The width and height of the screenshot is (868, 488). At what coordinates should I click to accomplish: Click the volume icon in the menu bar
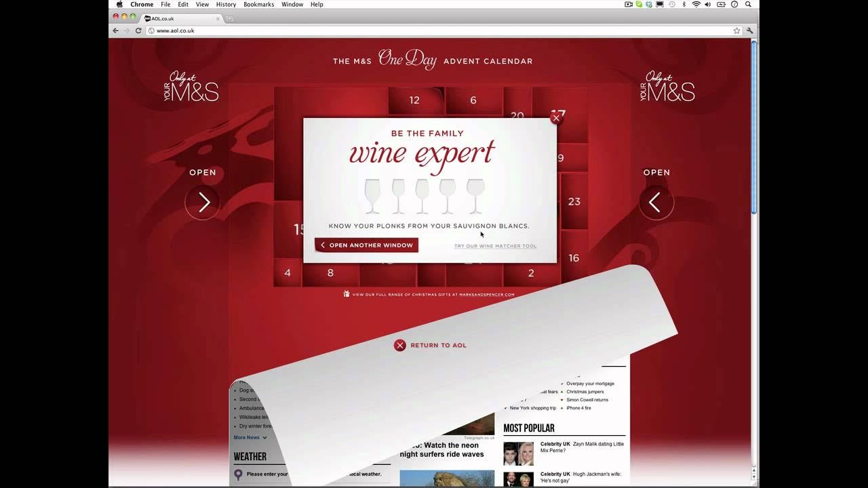(x=707, y=4)
